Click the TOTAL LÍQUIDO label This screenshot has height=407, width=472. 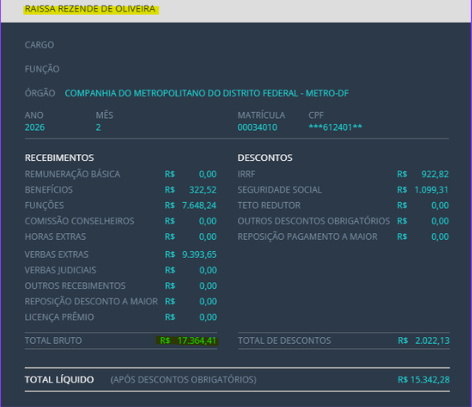tap(59, 380)
